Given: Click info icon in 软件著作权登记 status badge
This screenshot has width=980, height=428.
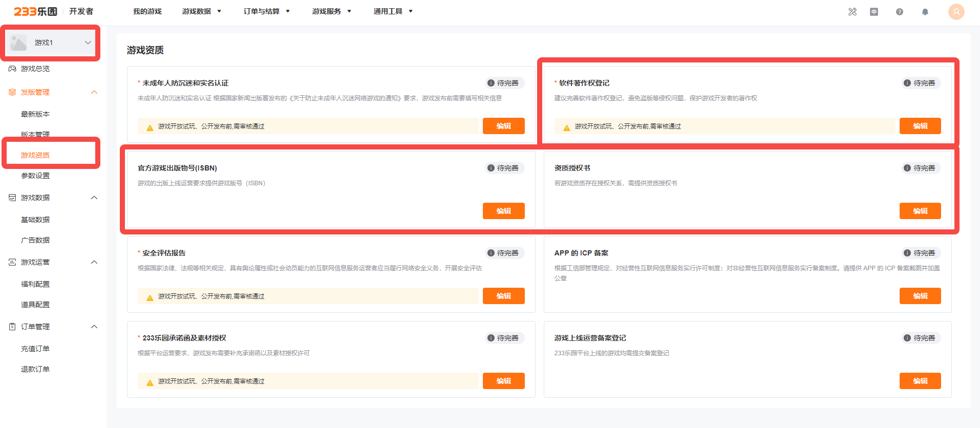Looking at the screenshot, I should click(x=907, y=83).
